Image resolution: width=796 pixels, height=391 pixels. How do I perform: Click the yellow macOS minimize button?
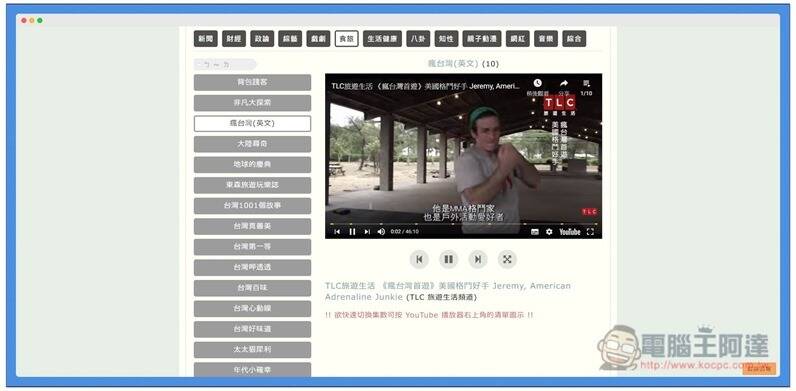(x=32, y=20)
